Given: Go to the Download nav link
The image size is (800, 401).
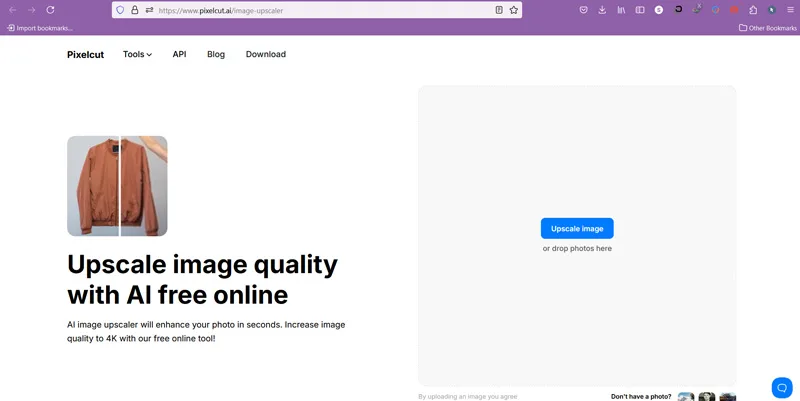Looking at the screenshot, I should pos(266,54).
